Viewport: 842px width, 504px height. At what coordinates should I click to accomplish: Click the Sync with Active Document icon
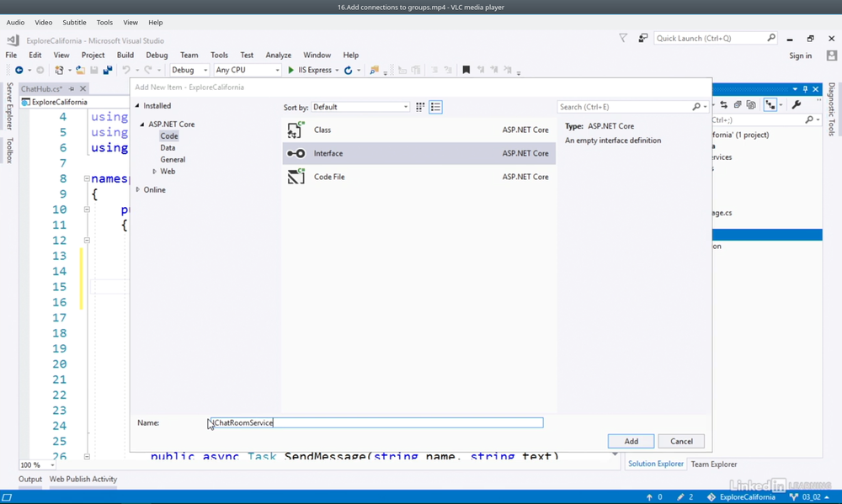coord(724,104)
